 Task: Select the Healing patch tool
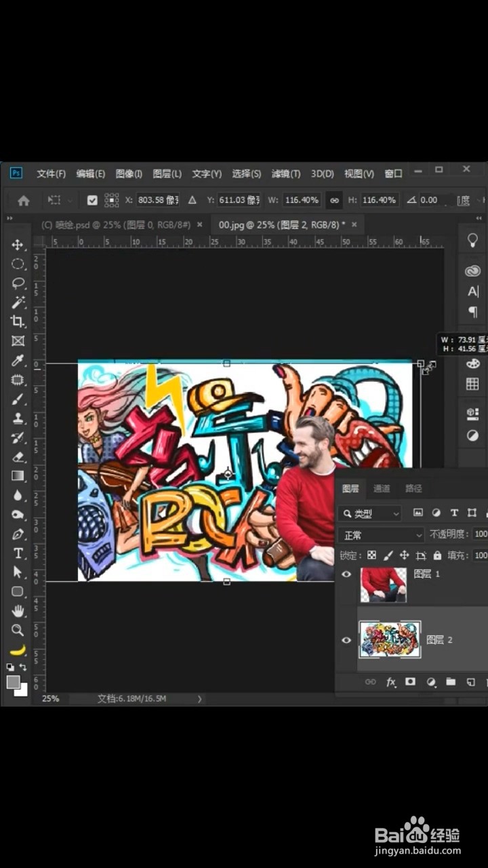(x=18, y=380)
